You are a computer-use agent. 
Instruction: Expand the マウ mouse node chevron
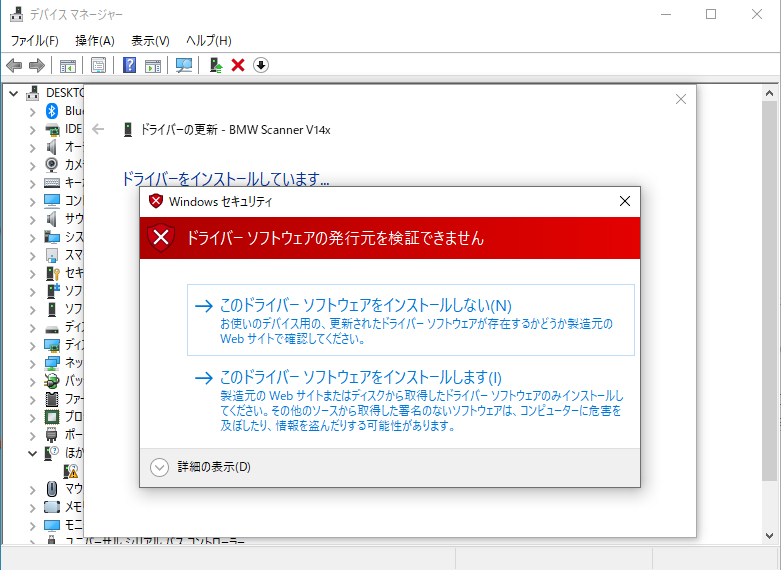(32, 490)
